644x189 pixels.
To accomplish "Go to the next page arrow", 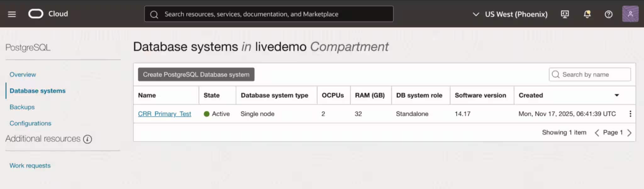I will [x=629, y=133].
